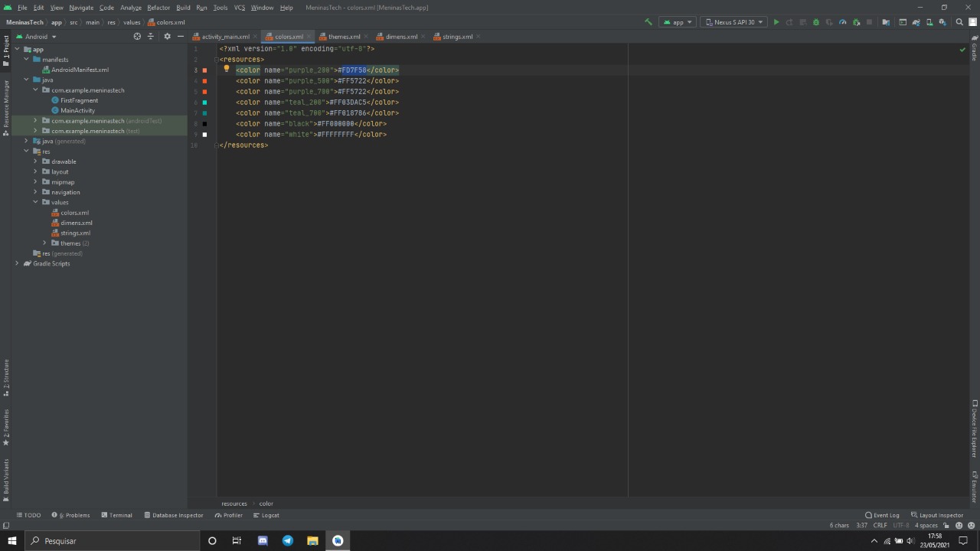This screenshot has height=551, width=980.
Task: Open the Build menu
Action: [183, 8]
